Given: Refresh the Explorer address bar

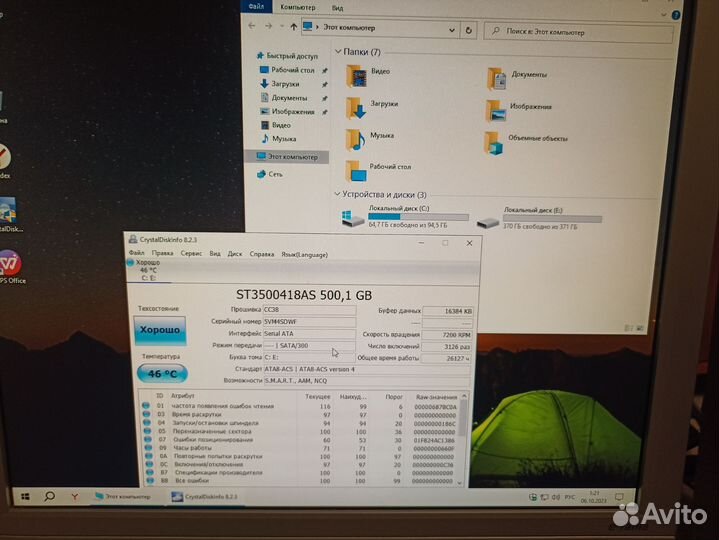Looking at the screenshot, I should [468, 30].
